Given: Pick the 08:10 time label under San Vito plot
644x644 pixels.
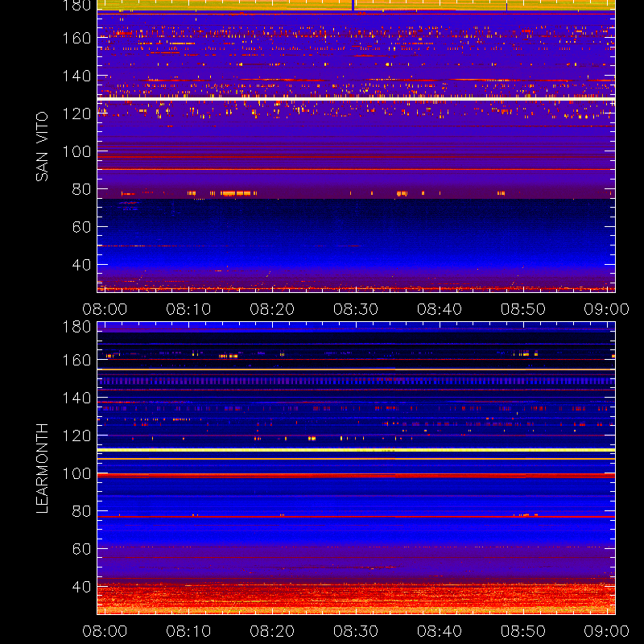Looking at the screenshot, I should (188, 309).
